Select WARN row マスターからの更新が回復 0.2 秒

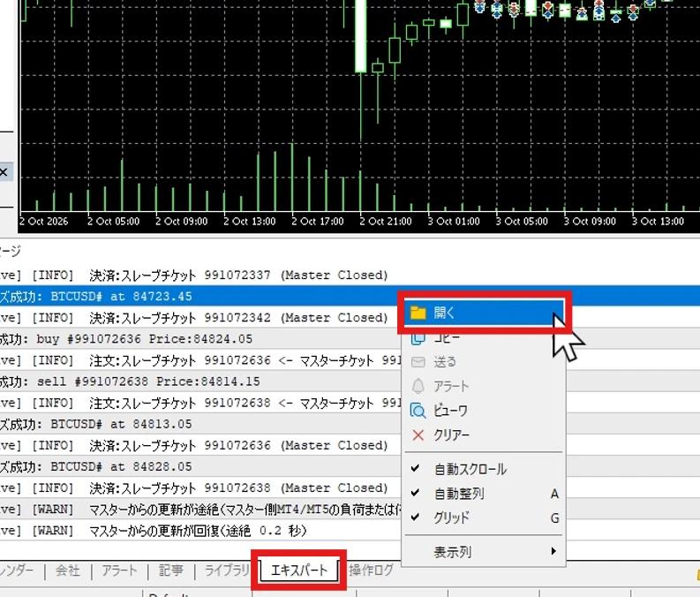click(x=200, y=531)
